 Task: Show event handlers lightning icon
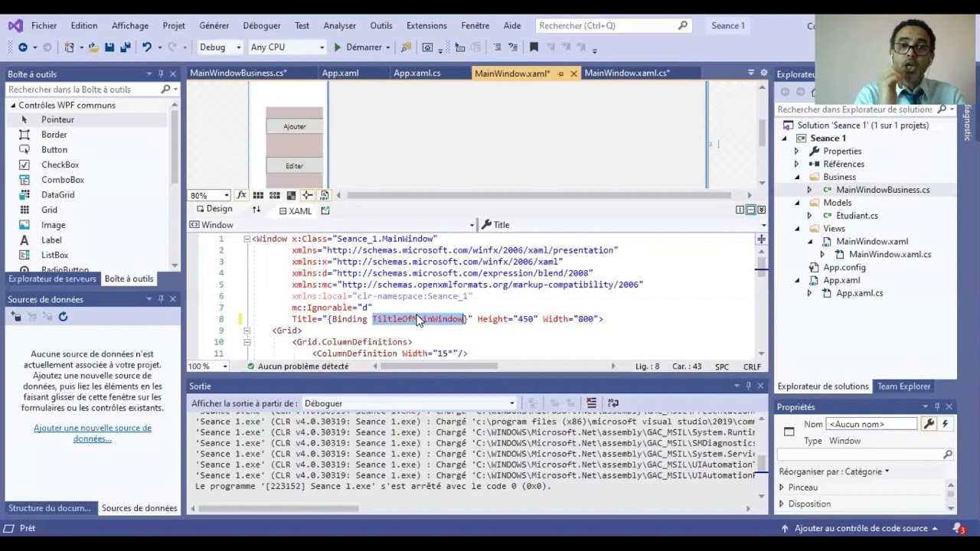[945, 424]
